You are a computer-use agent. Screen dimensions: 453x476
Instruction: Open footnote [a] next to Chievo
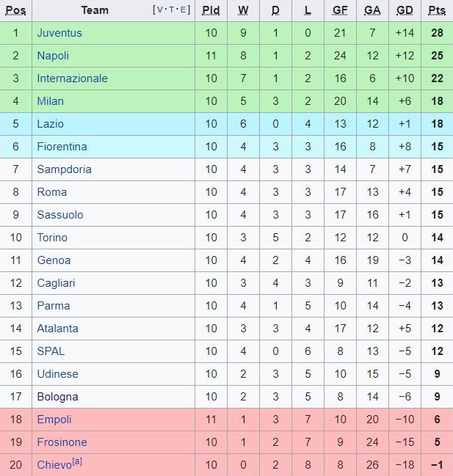(x=75, y=462)
